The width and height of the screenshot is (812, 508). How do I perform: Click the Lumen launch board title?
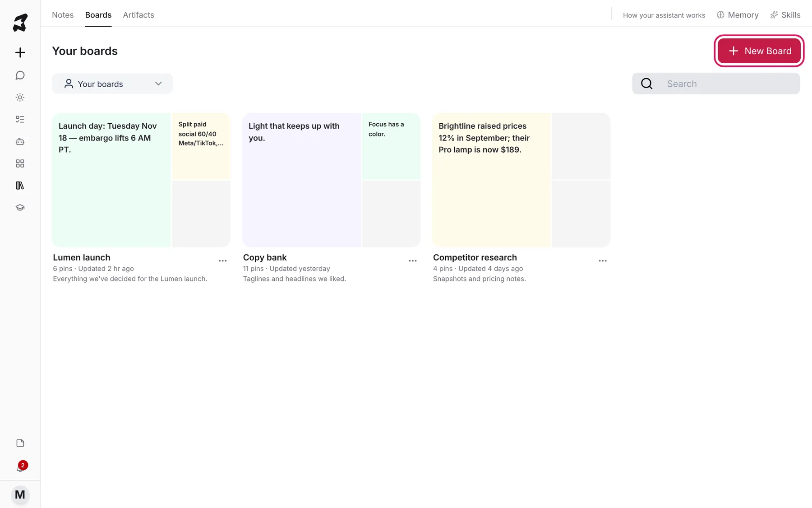click(82, 257)
